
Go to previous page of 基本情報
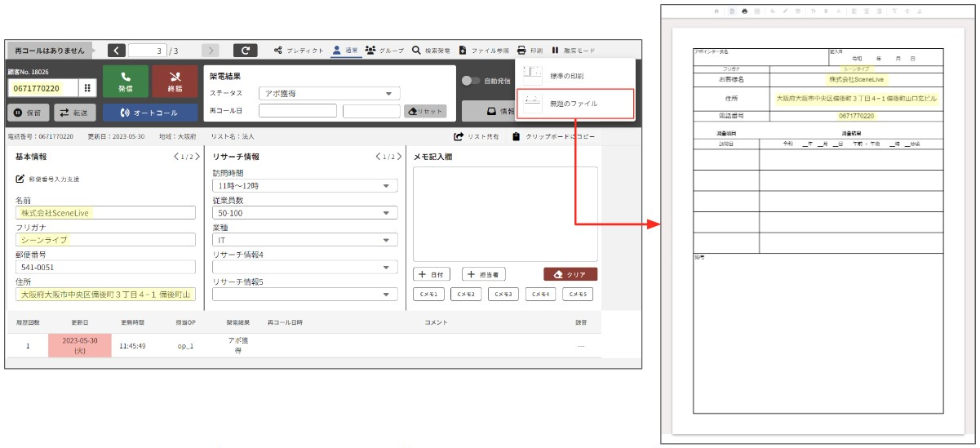coord(177,157)
